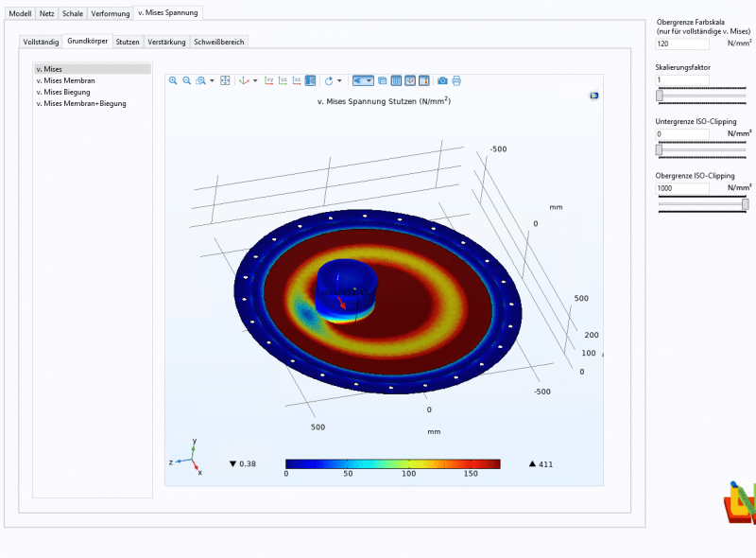Click the Zoom Extents icon
Viewport: 756px width, 558px height.
pyautogui.click(x=226, y=80)
